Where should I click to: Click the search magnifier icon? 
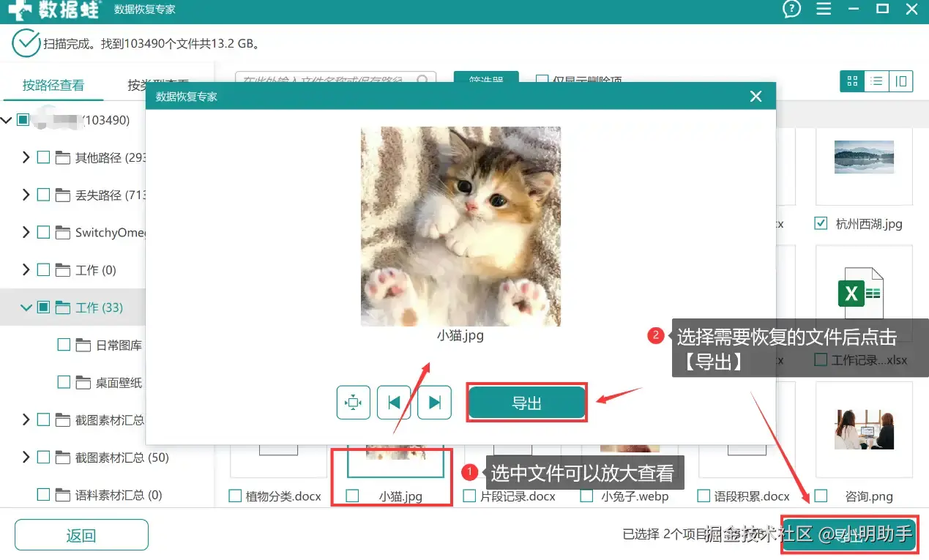[423, 81]
